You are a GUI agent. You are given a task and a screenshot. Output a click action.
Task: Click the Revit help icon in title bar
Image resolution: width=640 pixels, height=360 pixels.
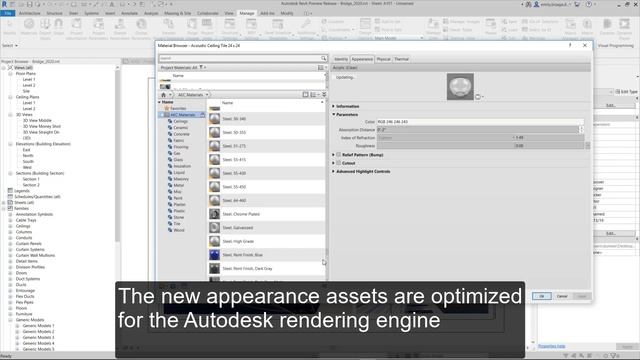click(x=589, y=4)
